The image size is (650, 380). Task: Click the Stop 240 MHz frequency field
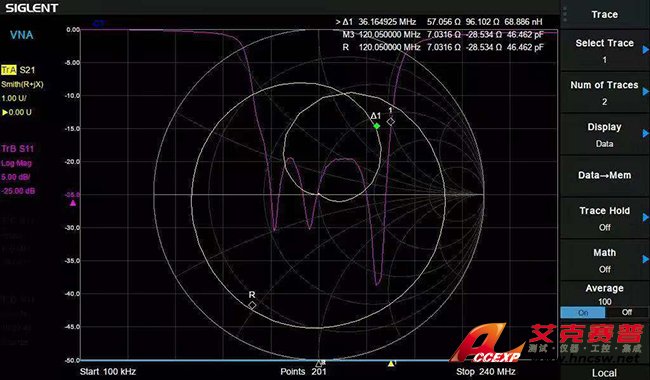tap(486, 371)
